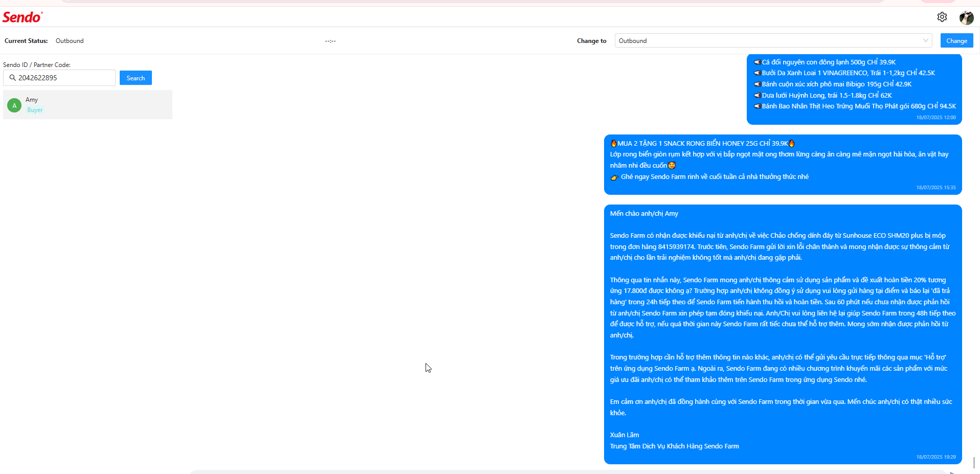This screenshot has height=474, width=980.
Task: Focus the Sendo ID / Partner Code field
Action: (x=59, y=78)
